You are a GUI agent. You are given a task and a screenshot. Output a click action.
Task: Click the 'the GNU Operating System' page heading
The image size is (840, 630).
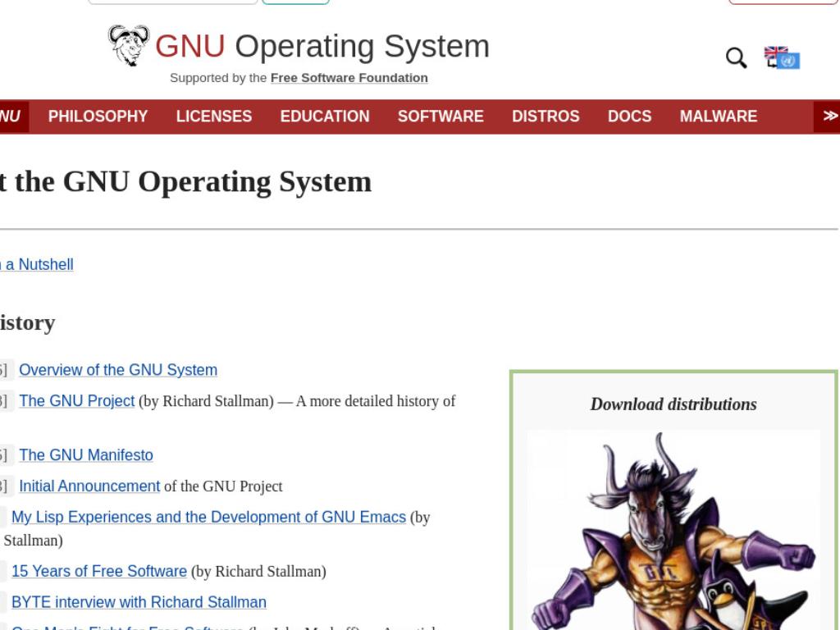(x=185, y=181)
